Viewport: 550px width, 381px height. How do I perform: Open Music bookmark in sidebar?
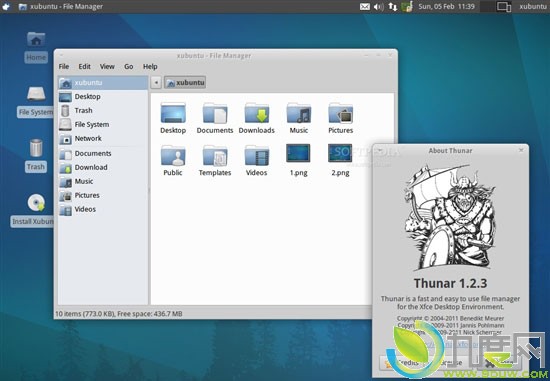pyautogui.click(x=103, y=181)
